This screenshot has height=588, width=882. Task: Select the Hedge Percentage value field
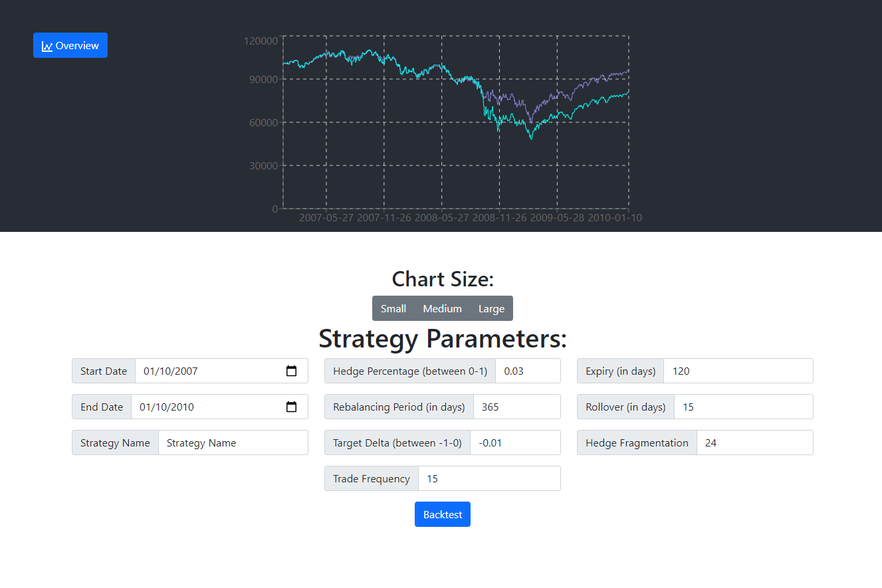pyautogui.click(x=528, y=371)
